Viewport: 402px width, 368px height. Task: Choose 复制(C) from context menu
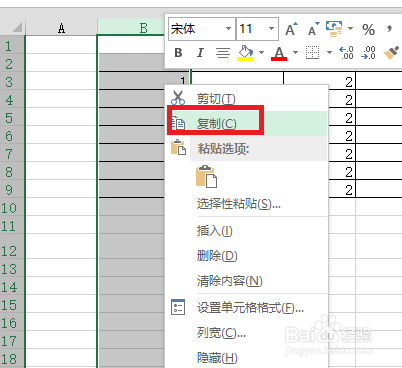coord(247,123)
